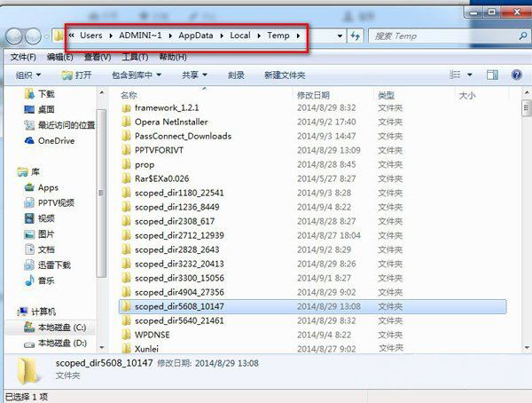
Task: Expand 包含到库中 dropdown
Action: point(137,75)
